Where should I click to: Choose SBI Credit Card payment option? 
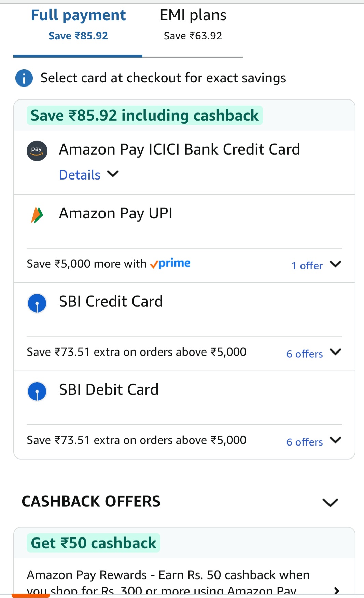point(111,302)
